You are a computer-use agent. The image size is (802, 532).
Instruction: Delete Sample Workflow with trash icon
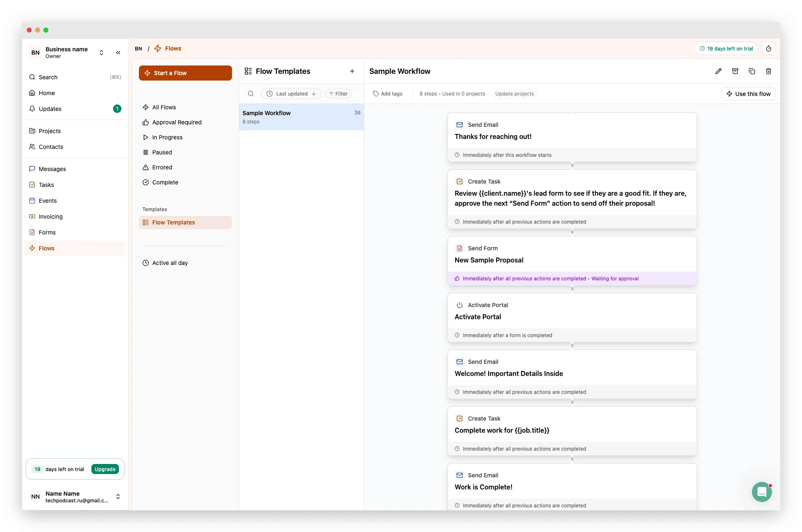pyautogui.click(x=769, y=71)
